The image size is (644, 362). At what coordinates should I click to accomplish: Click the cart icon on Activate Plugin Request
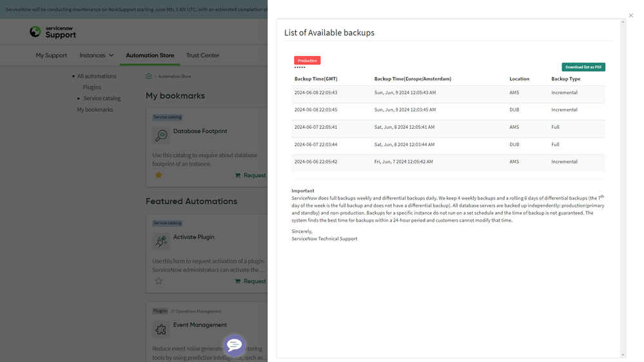(x=237, y=281)
